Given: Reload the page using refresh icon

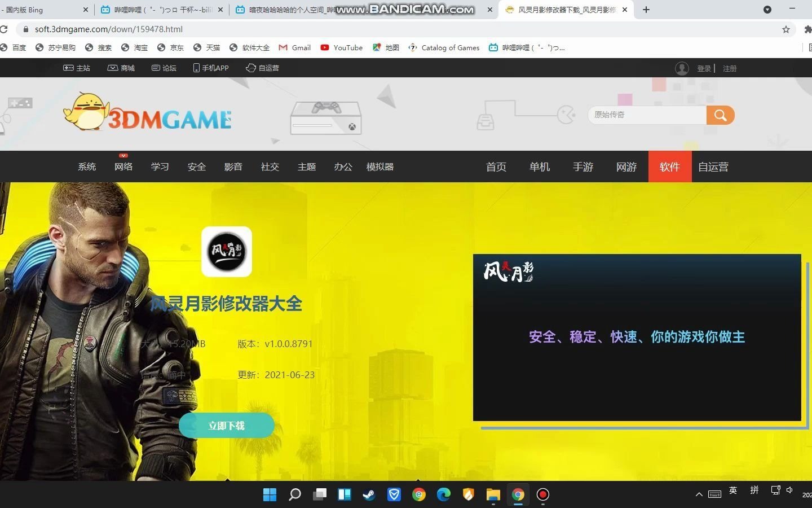Looking at the screenshot, I should (x=3, y=29).
